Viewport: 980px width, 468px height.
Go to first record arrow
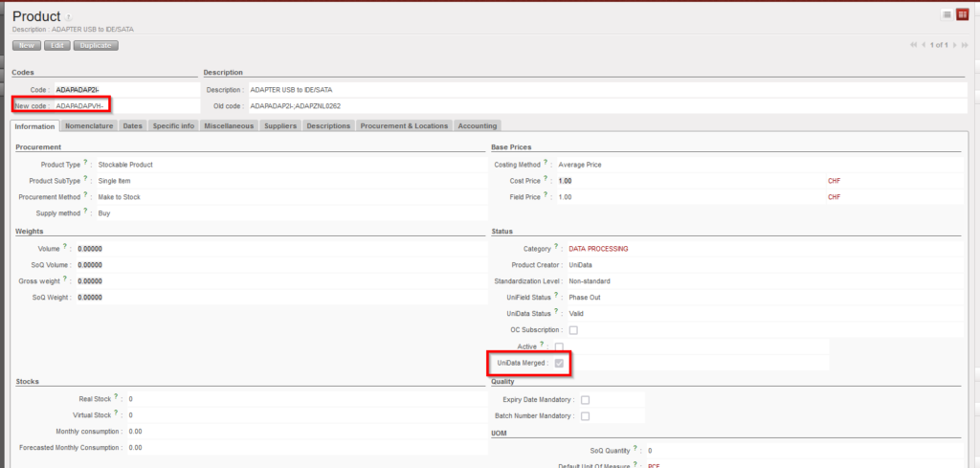point(915,45)
